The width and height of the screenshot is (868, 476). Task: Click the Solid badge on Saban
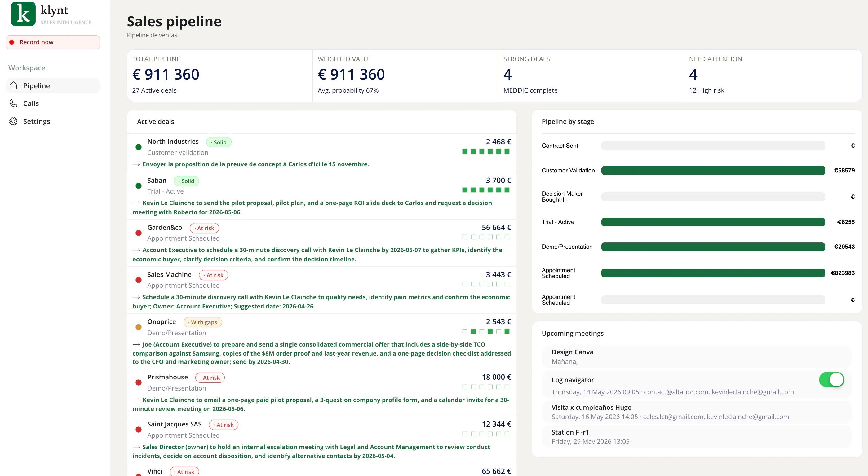pyautogui.click(x=186, y=181)
